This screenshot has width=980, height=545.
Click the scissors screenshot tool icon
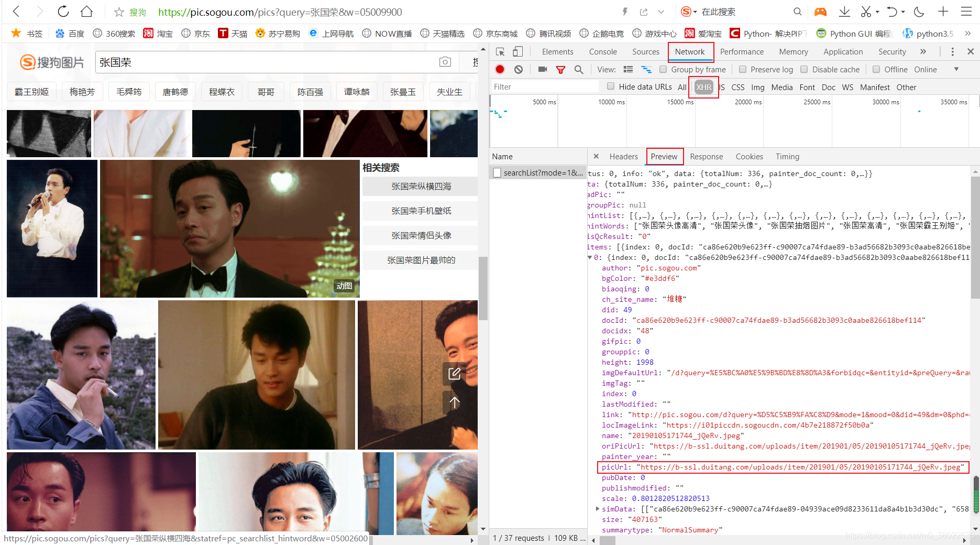click(x=866, y=12)
